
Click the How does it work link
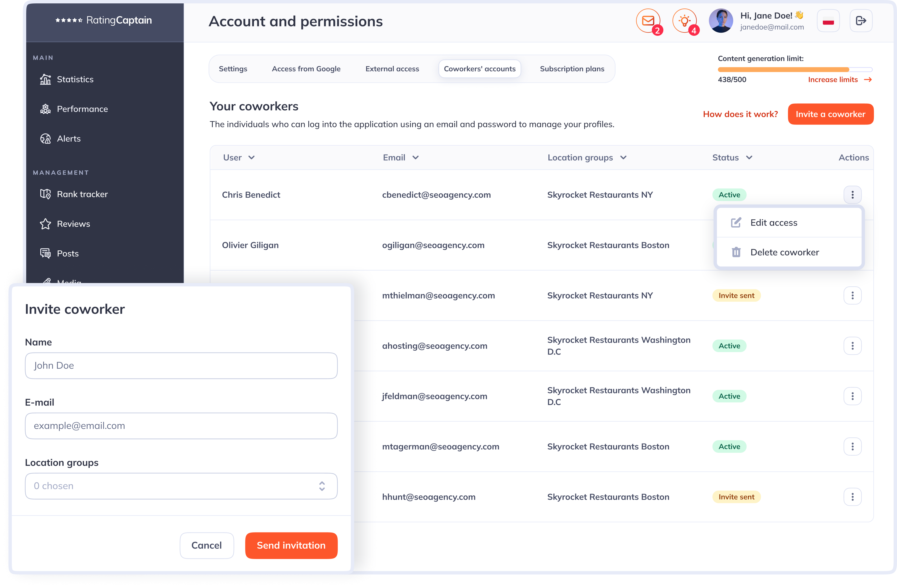tap(740, 113)
